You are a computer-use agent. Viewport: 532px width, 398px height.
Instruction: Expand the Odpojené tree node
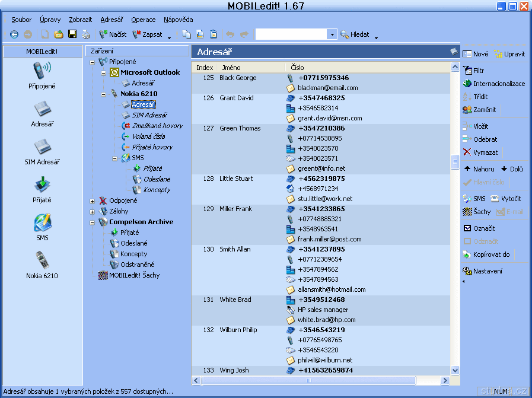point(92,201)
